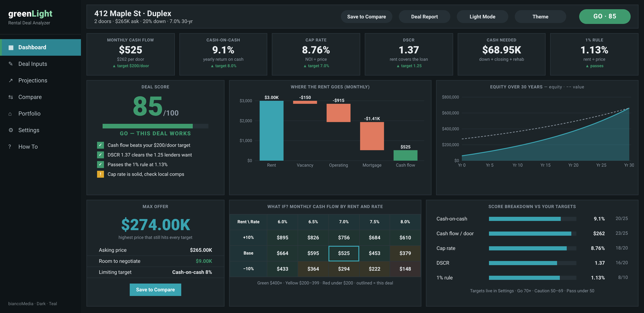Select the $379 cell at 8.0% rate

tap(405, 253)
